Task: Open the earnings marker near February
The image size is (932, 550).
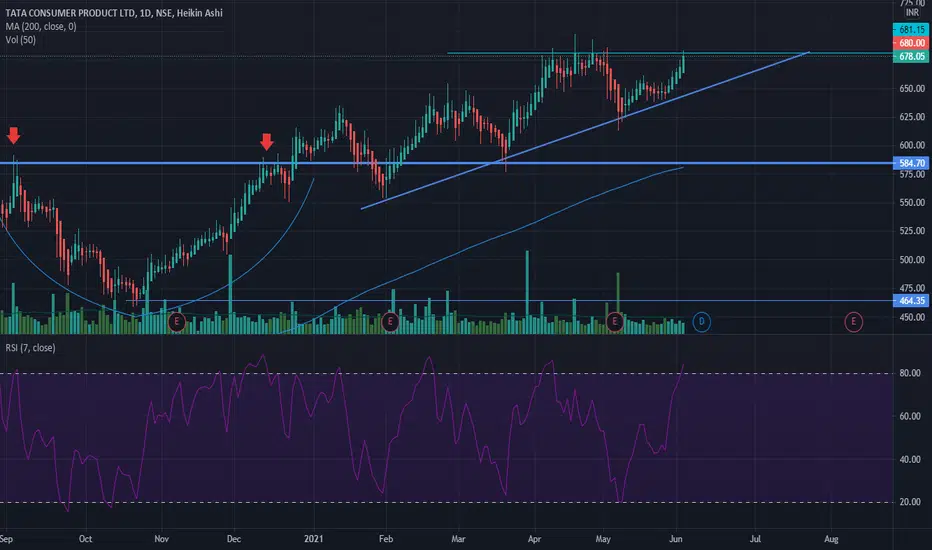Action: 390,322
